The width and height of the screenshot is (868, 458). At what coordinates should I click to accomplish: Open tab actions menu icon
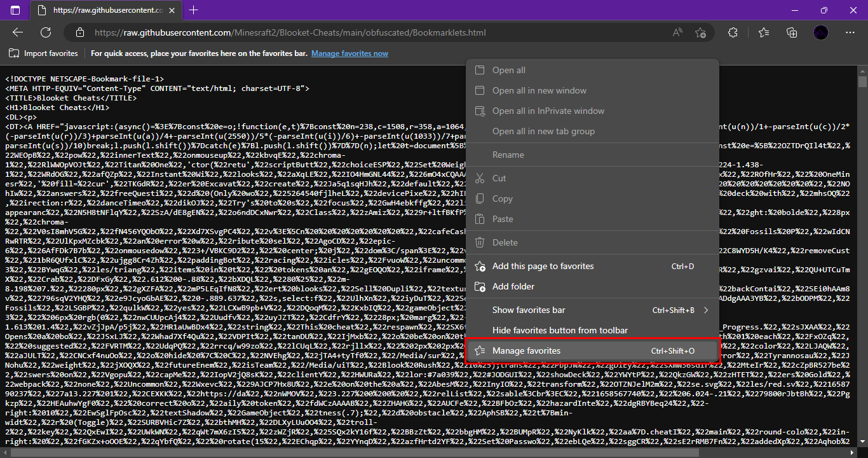coord(15,10)
